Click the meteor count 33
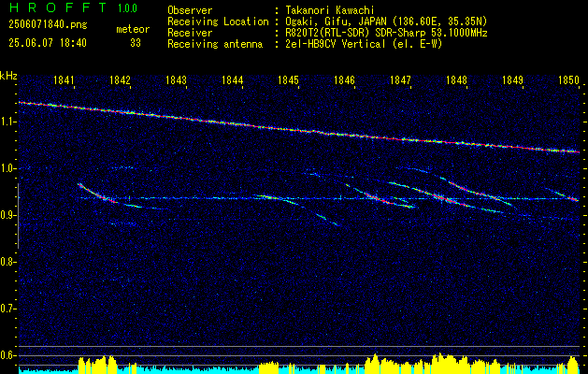The image size is (588, 374). pos(136,43)
